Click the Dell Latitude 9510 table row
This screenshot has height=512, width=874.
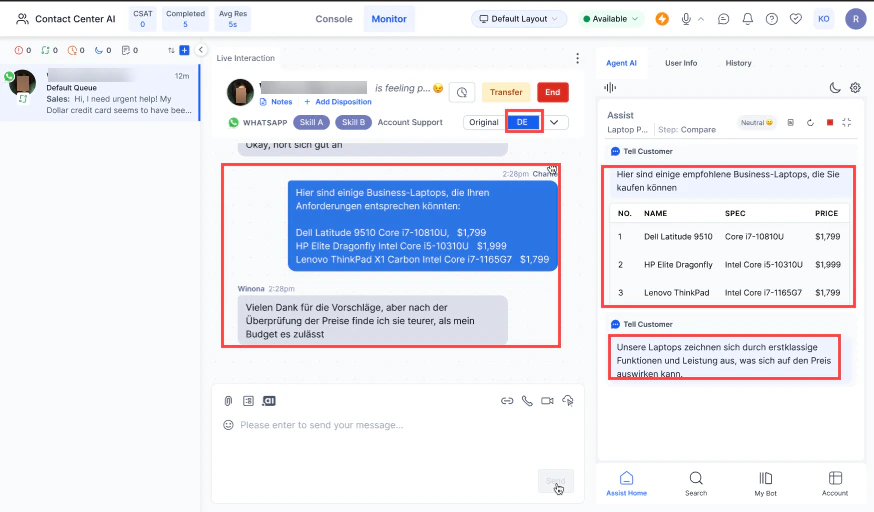(729, 237)
